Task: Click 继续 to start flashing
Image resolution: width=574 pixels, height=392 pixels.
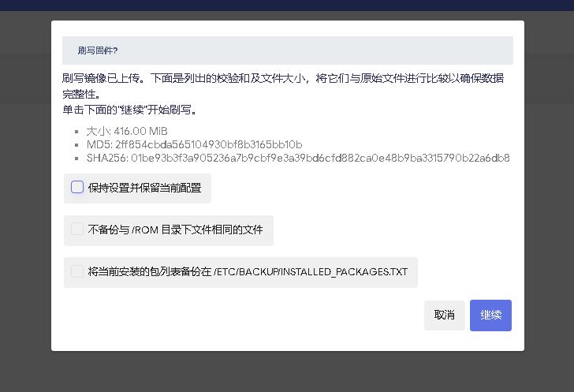Action: [490, 315]
